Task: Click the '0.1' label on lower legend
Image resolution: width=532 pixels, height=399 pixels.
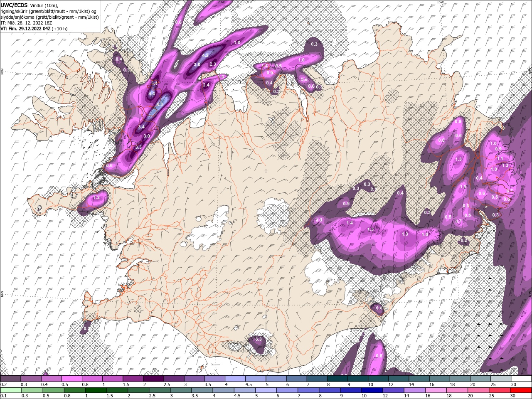Action: [3, 396]
